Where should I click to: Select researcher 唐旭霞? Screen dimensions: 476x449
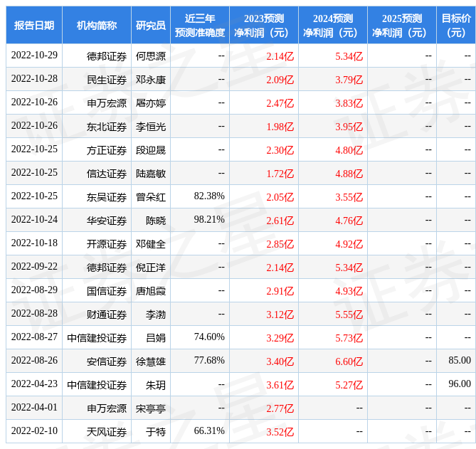click(151, 291)
